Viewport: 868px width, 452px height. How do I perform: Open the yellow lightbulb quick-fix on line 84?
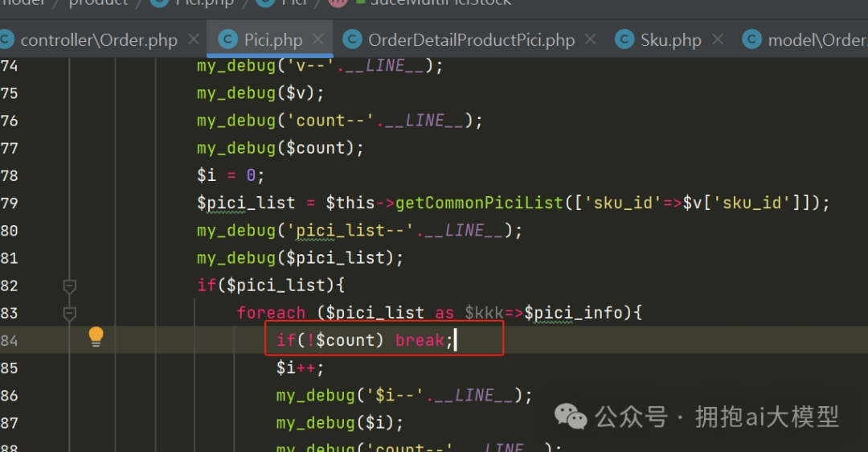pos(96,337)
